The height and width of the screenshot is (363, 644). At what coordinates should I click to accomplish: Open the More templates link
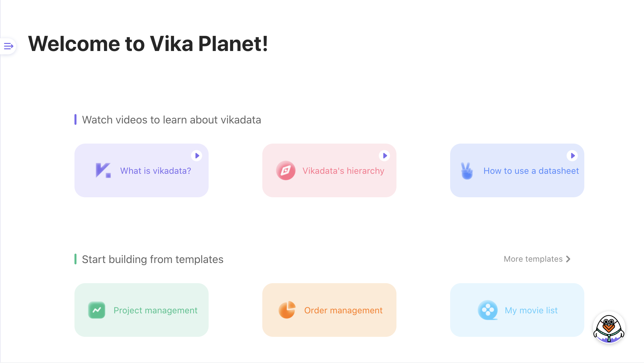coord(533,259)
